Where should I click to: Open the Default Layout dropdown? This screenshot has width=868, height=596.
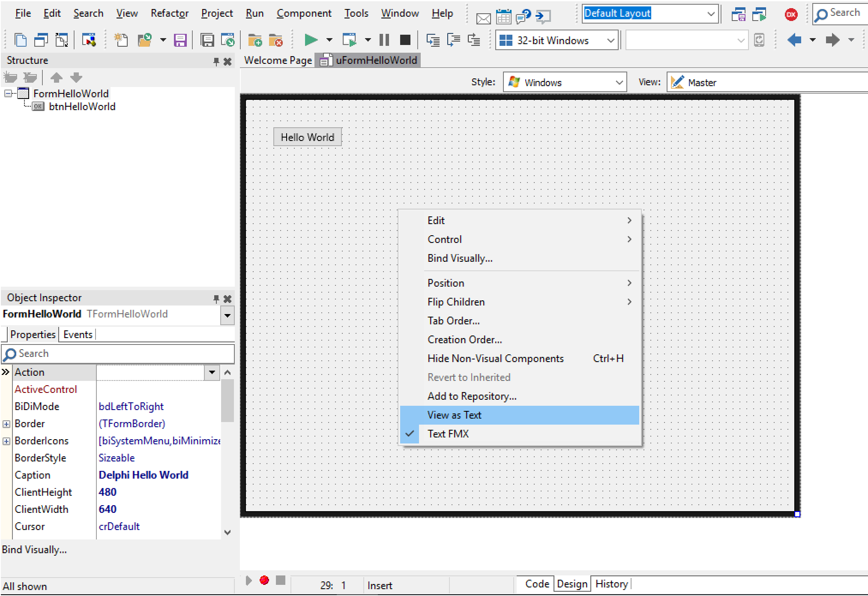click(x=711, y=14)
